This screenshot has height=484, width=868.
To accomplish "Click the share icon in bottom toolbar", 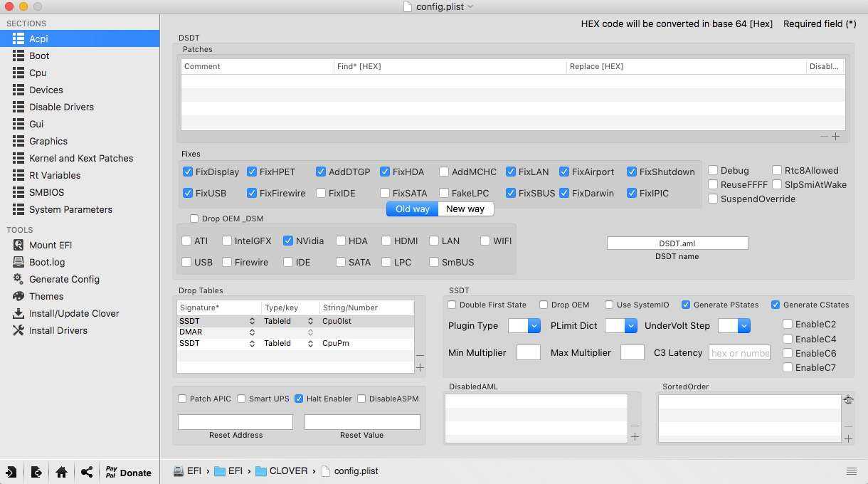I will [x=87, y=472].
